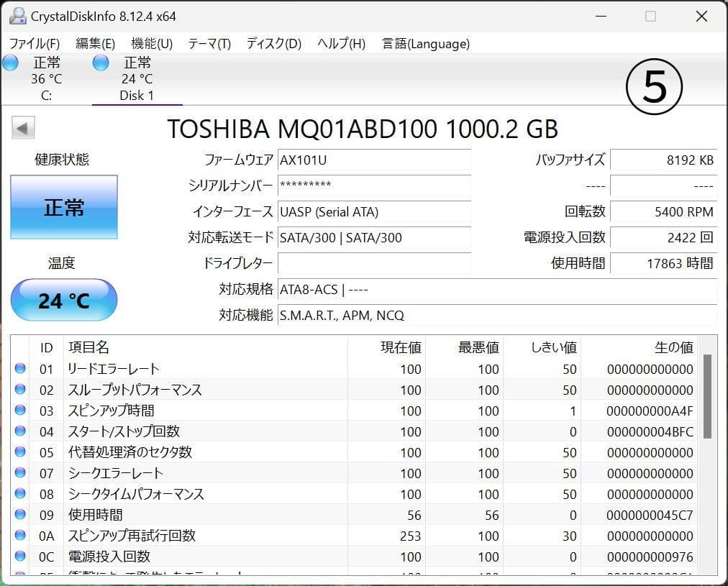Click status orb of スピンアップ時間 row
728x586 pixels.
20,410
